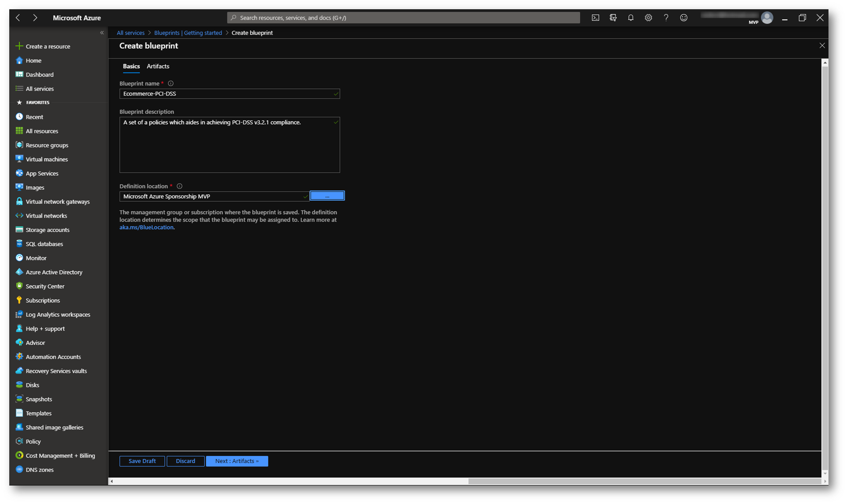The image size is (847, 504).
Task: Open Subscriptions in the sidebar
Action: click(x=38, y=300)
